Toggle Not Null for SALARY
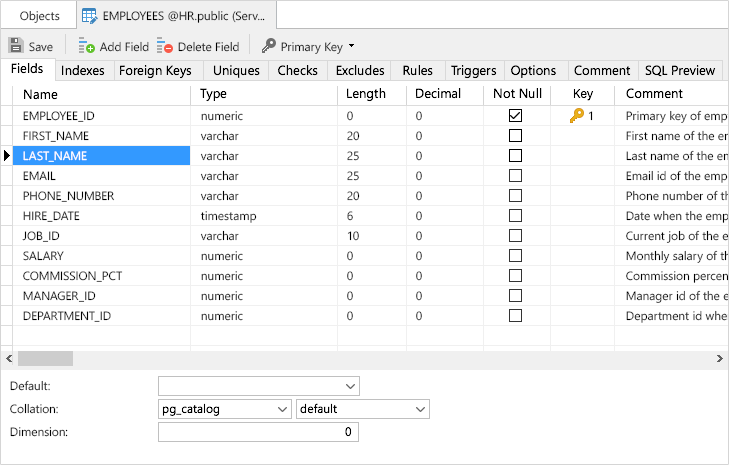Image resolution: width=729 pixels, height=465 pixels. [515, 255]
